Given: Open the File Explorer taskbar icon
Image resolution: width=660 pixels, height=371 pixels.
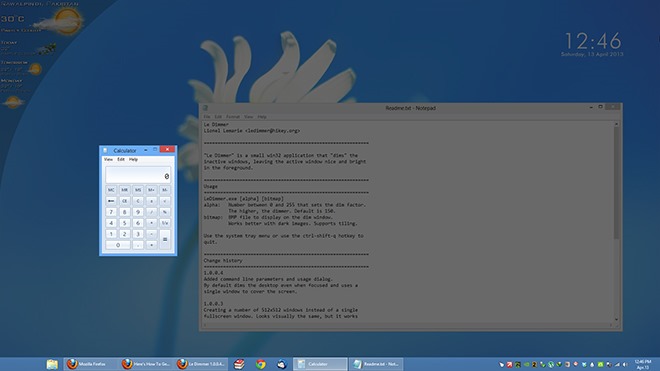Looking at the screenshot, I should 52,364.
